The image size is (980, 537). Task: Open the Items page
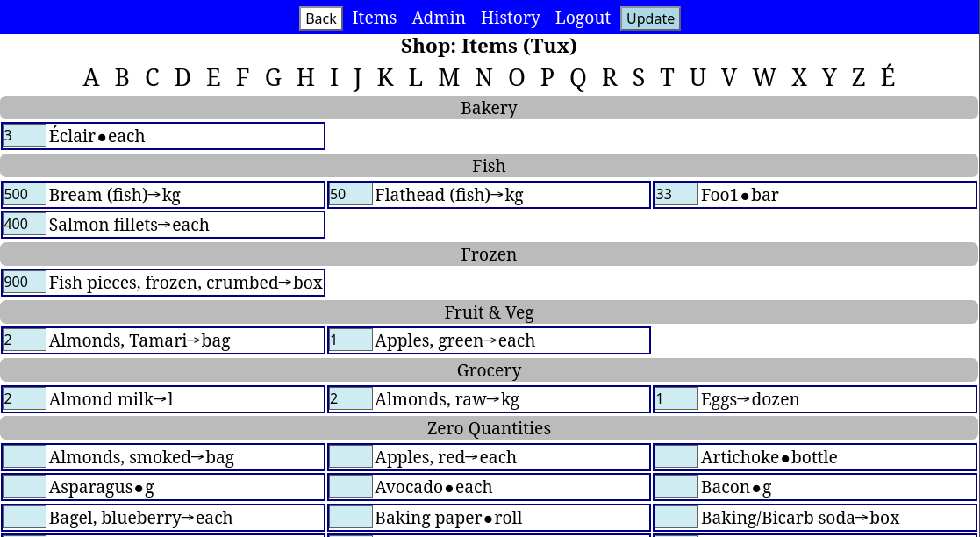click(375, 18)
